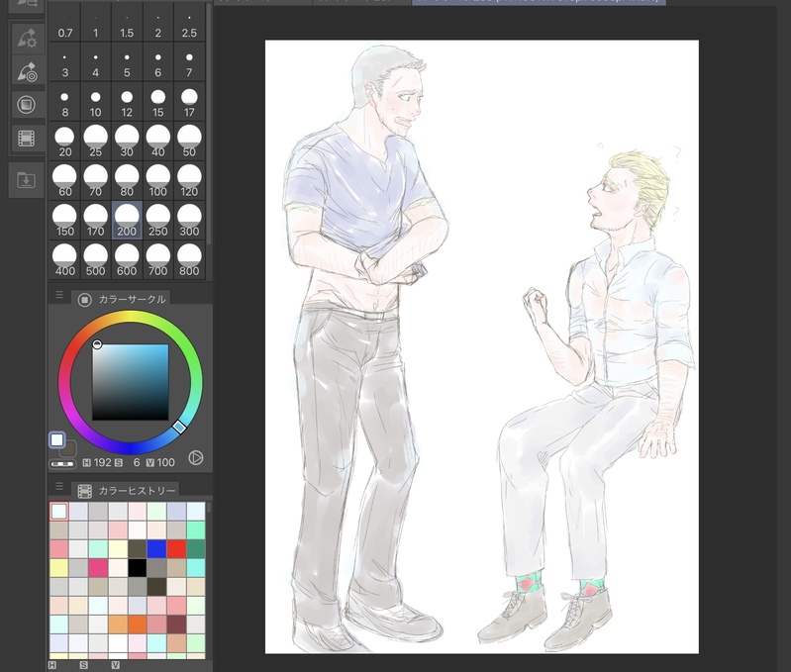Select brush size 3 preset
This screenshot has width=791, height=672.
(64, 62)
